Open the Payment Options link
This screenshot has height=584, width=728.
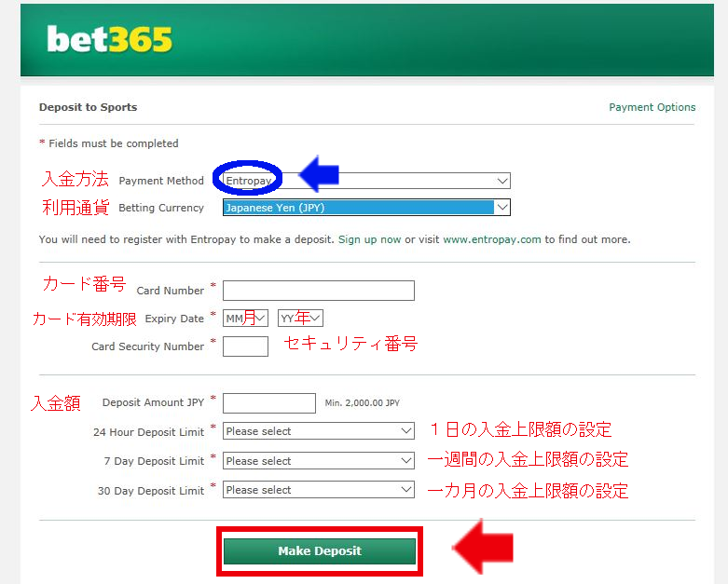coord(652,107)
